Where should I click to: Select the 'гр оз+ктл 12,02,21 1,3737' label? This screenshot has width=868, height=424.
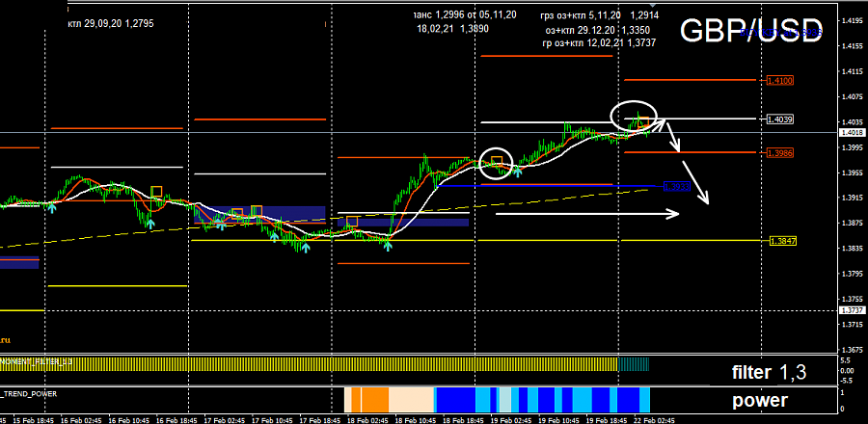point(598,42)
